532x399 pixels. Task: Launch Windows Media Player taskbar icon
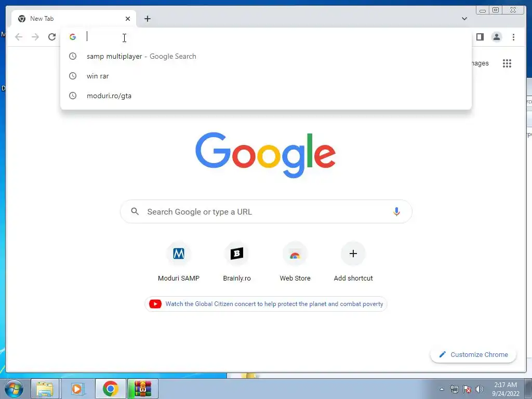coord(77,389)
